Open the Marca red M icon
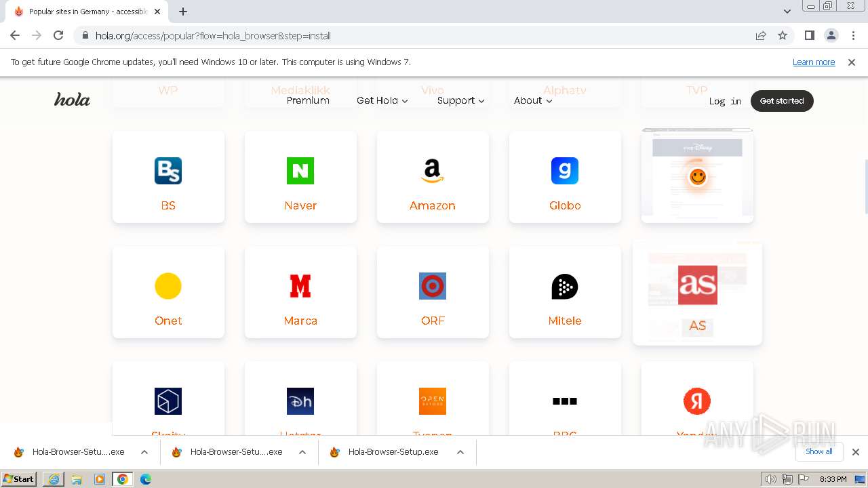This screenshot has height=488, width=868. pos(300,286)
